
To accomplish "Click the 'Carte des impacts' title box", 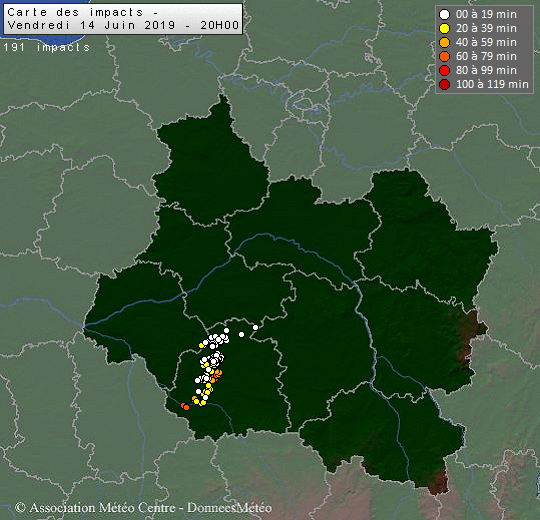I will tap(123, 19).
